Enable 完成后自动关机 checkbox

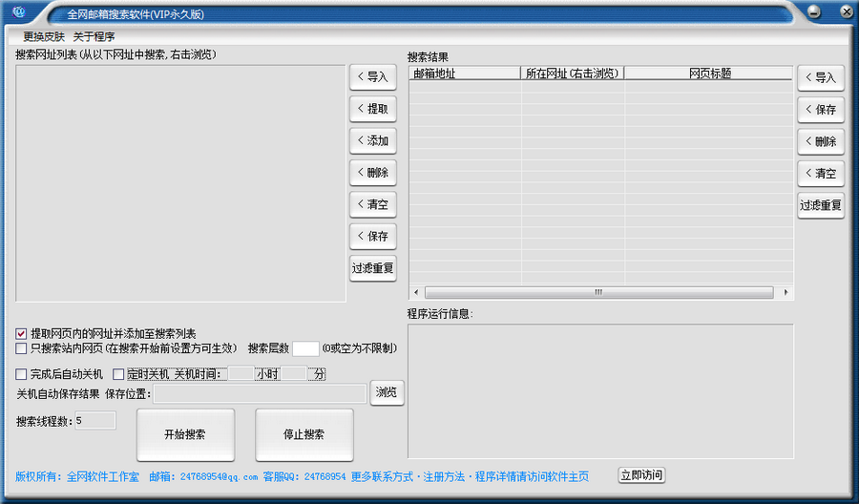(x=21, y=374)
